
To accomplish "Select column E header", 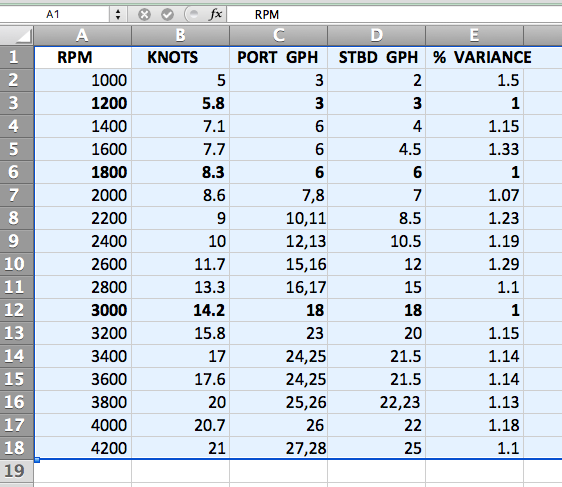I will tap(475, 36).
